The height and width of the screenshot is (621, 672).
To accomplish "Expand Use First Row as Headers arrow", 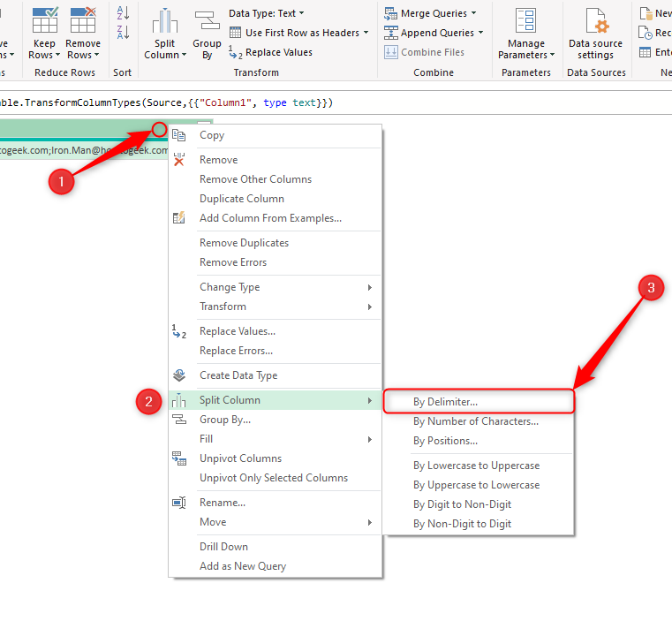I will 366,33.
